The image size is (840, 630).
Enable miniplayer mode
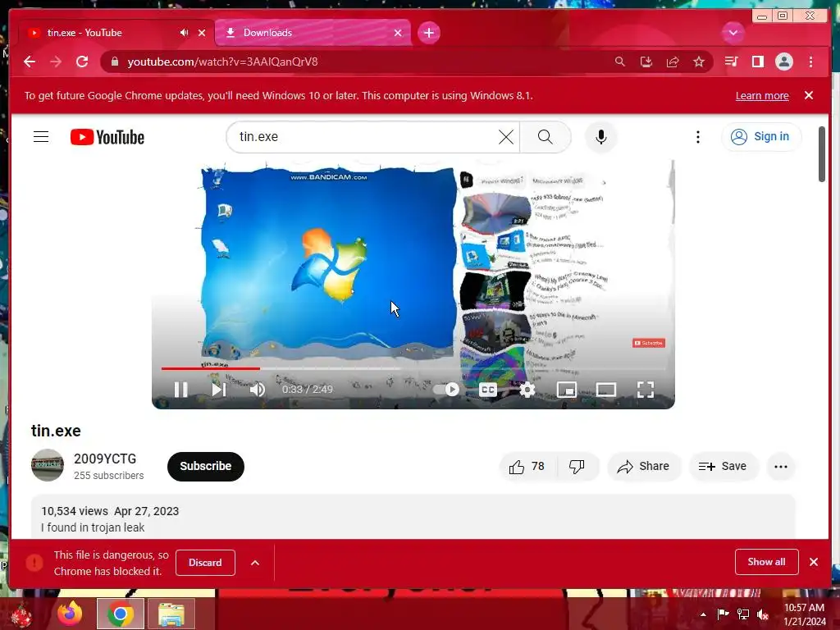pyautogui.click(x=566, y=390)
